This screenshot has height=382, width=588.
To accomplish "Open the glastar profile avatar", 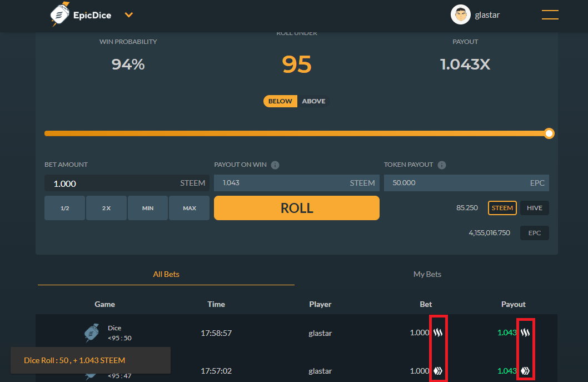I will point(460,15).
